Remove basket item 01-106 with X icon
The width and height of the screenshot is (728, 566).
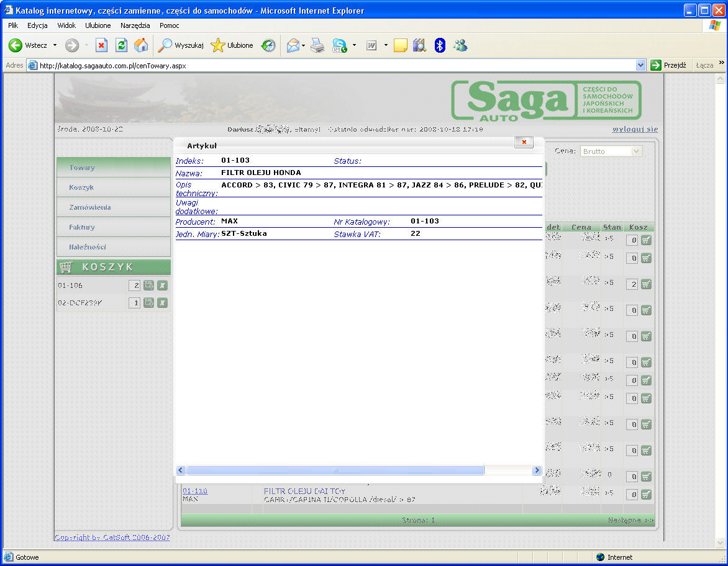tap(162, 285)
